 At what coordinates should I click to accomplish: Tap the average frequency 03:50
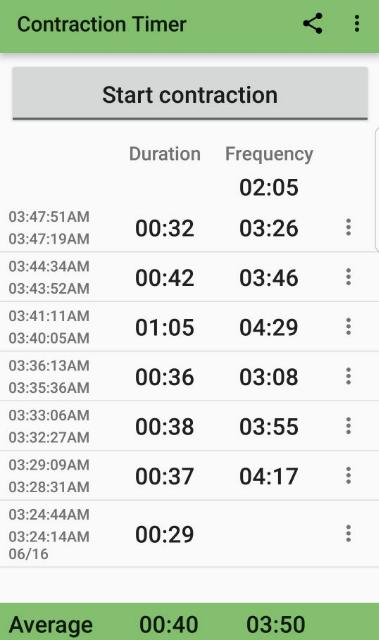tap(276, 624)
